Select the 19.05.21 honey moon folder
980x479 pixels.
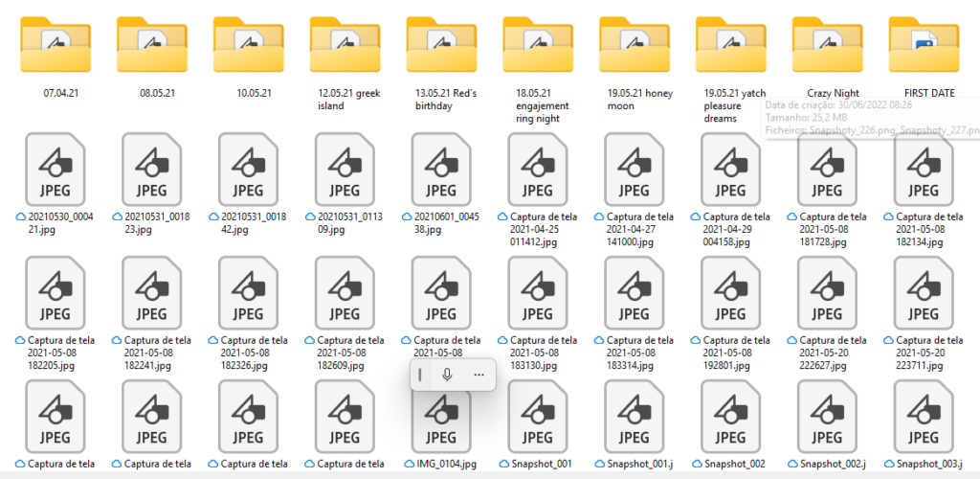tap(635, 44)
